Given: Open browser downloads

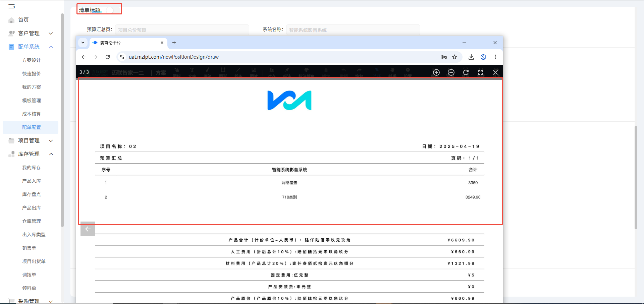Looking at the screenshot, I should pos(471,57).
